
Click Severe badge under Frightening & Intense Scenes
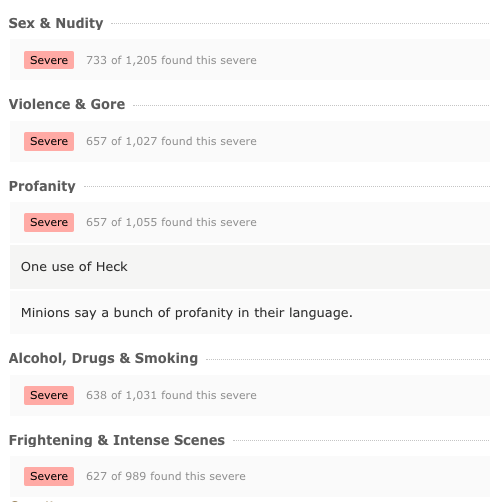(x=49, y=476)
